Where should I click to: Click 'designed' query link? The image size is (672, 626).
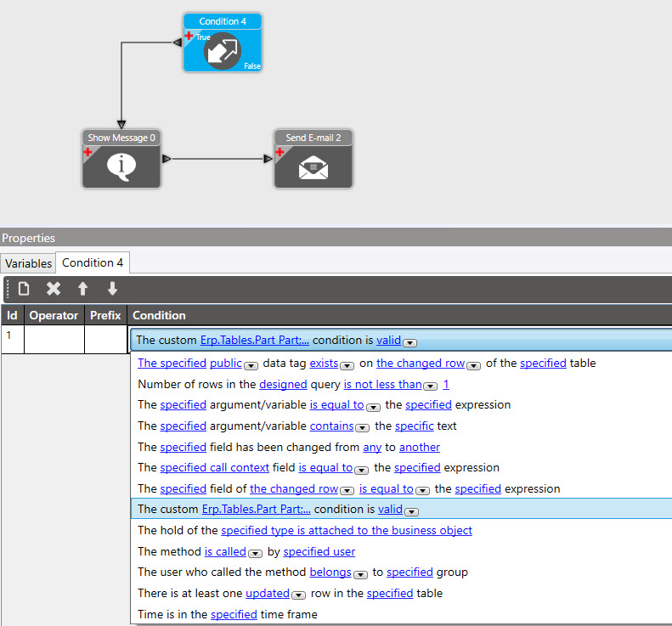283,384
